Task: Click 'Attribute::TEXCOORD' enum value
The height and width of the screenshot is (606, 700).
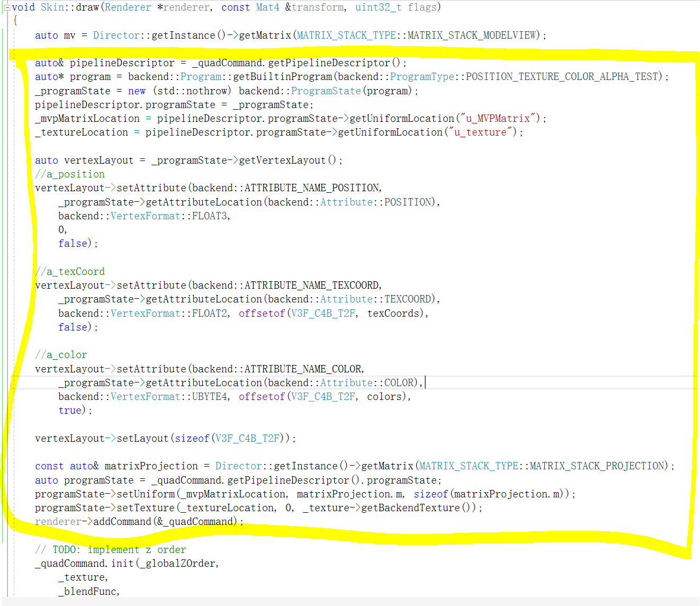Action: 376,299
